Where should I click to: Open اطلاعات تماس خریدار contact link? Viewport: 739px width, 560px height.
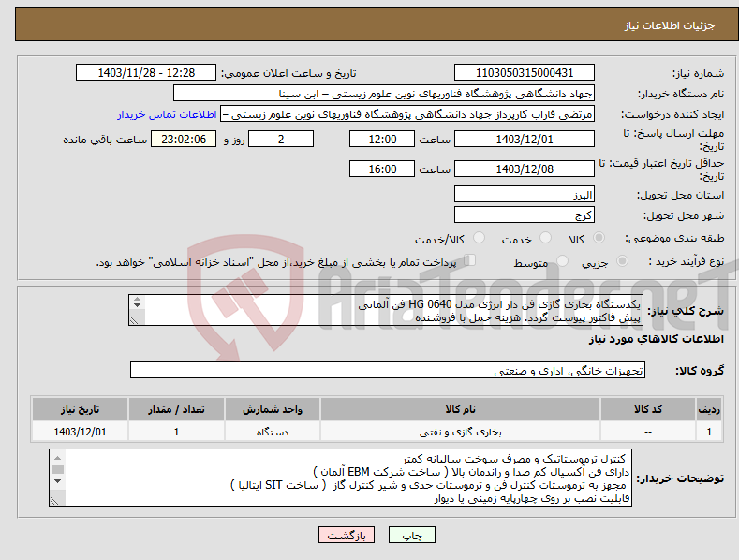[x=167, y=114]
